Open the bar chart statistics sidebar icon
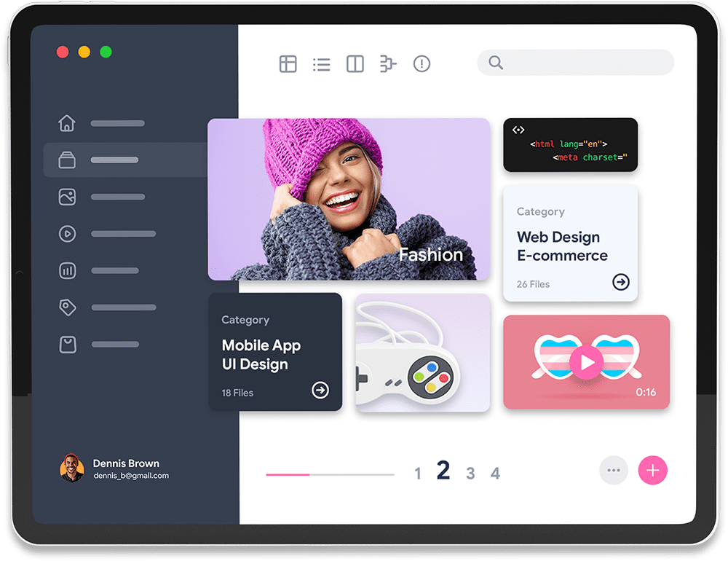 pyautogui.click(x=67, y=271)
